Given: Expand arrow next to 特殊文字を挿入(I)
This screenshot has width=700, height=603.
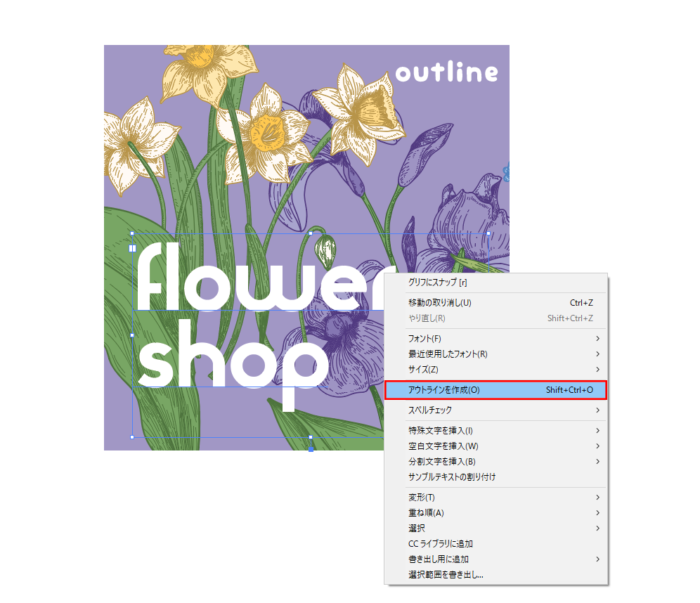Looking at the screenshot, I should pos(598,431).
